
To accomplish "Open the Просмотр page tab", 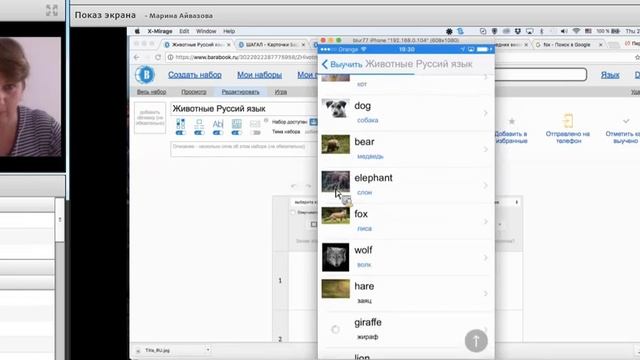I will (194, 92).
